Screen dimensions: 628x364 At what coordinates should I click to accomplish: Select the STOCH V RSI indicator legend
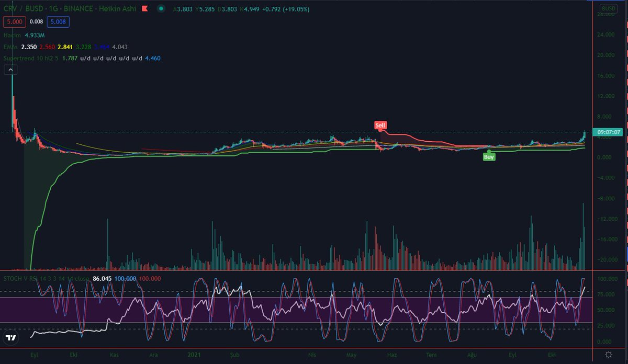pos(45,278)
